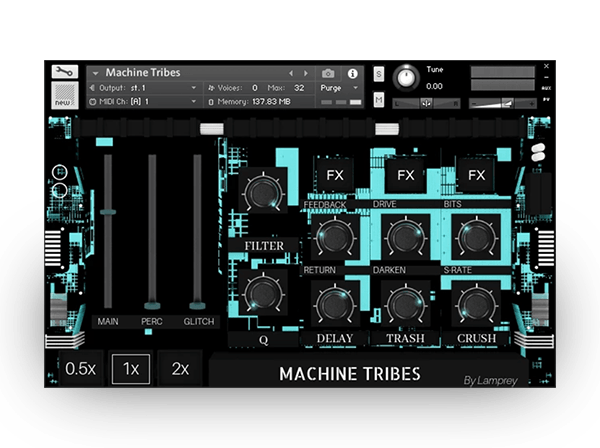Click the Tune knob
Viewport: 600px width, 448px height.
coord(406,78)
